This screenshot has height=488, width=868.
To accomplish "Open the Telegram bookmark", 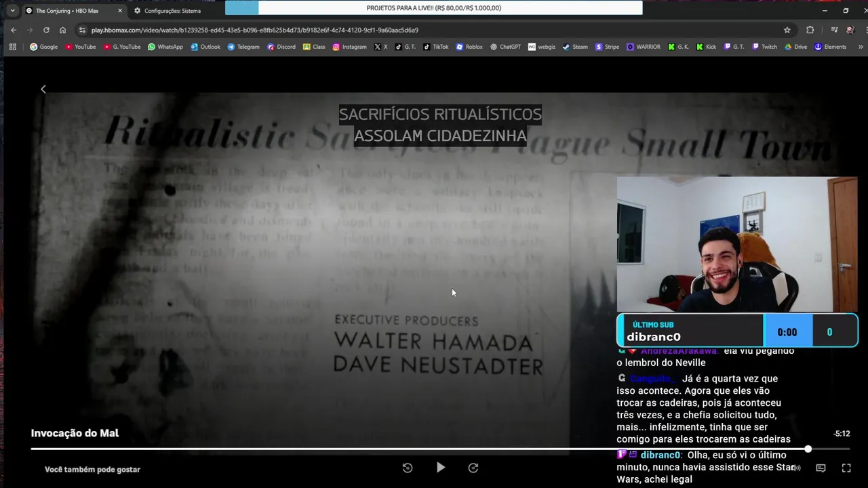I will (243, 47).
